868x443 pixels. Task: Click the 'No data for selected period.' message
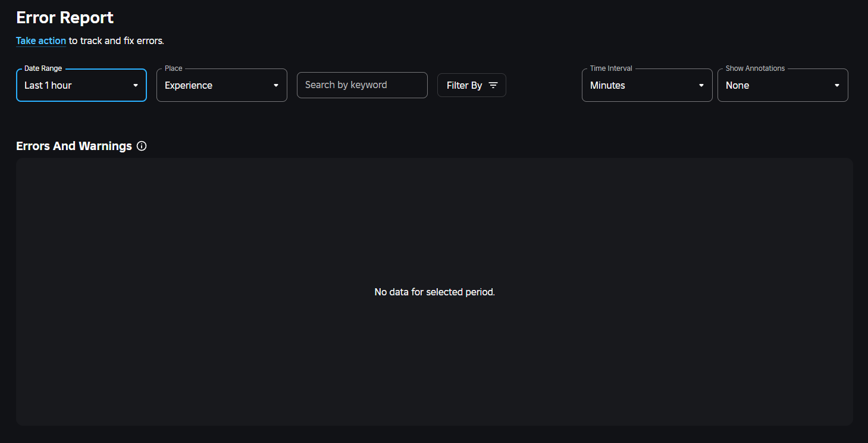435,292
